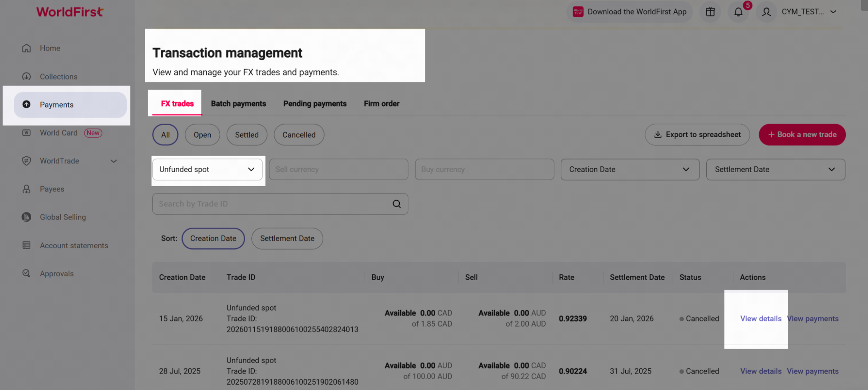Click the Search by Trade ID field
The width and height of the screenshot is (868, 390).
(x=272, y=204)
